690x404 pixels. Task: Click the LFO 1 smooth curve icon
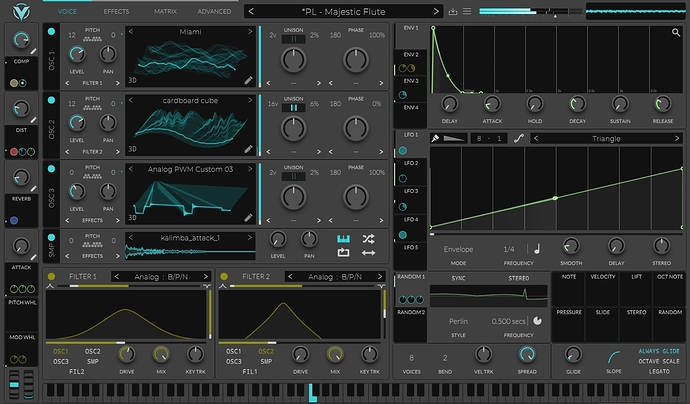[518, 139]
